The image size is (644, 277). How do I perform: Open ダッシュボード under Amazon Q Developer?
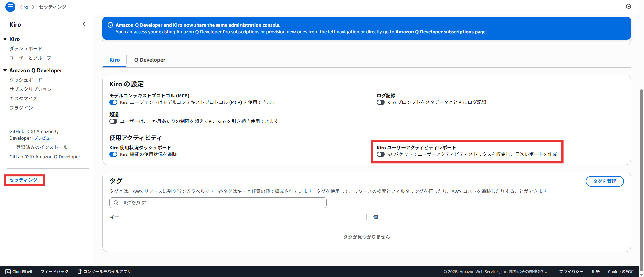26,80
